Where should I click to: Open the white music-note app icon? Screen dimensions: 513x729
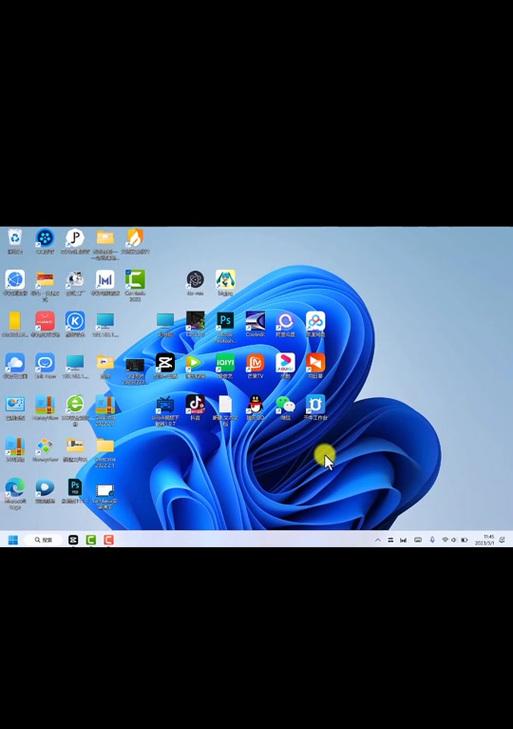(75, 238)
